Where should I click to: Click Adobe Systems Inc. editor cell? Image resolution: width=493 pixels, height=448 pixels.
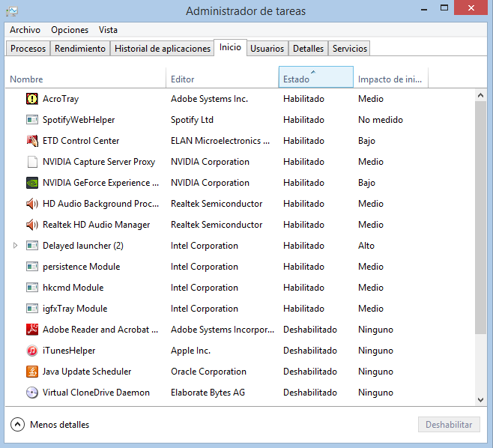[x=209, y=99]
